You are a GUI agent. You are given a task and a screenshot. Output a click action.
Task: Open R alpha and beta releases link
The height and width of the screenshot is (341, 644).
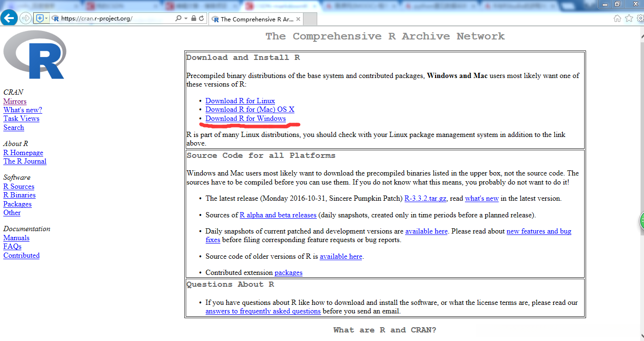(x=278, y=215)
